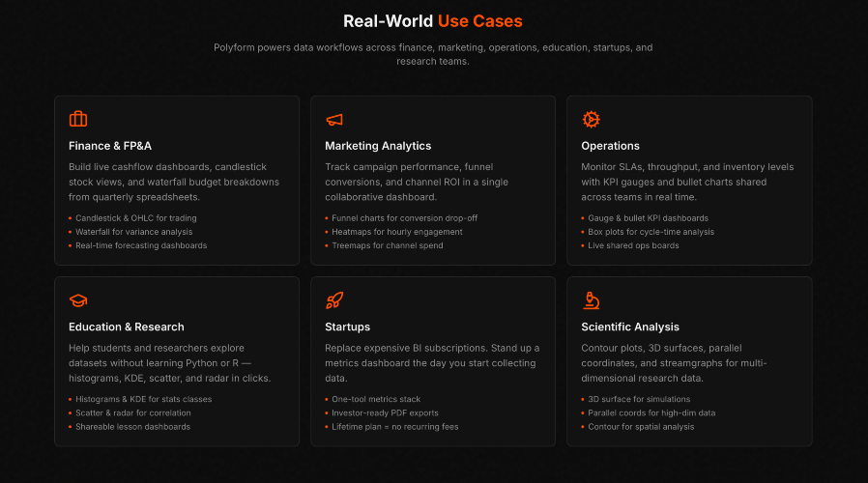Click the 'Monitor SLAs, throughput' description

click(x=687, y=182)
